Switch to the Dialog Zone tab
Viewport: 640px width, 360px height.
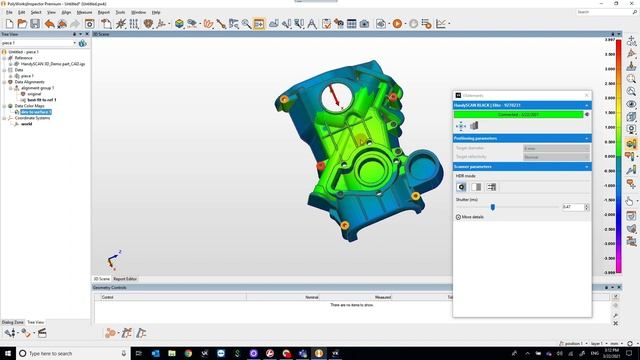(13, 322)
